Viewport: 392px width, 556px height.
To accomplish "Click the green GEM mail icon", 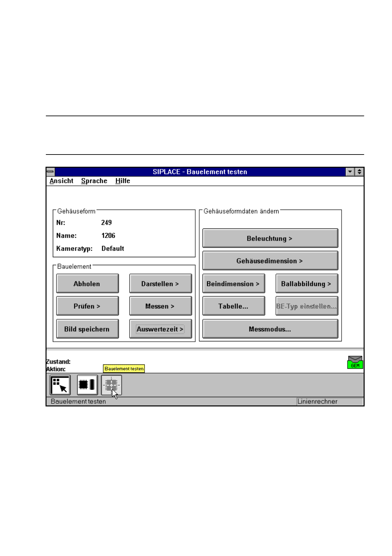I will tap(355, 362).
